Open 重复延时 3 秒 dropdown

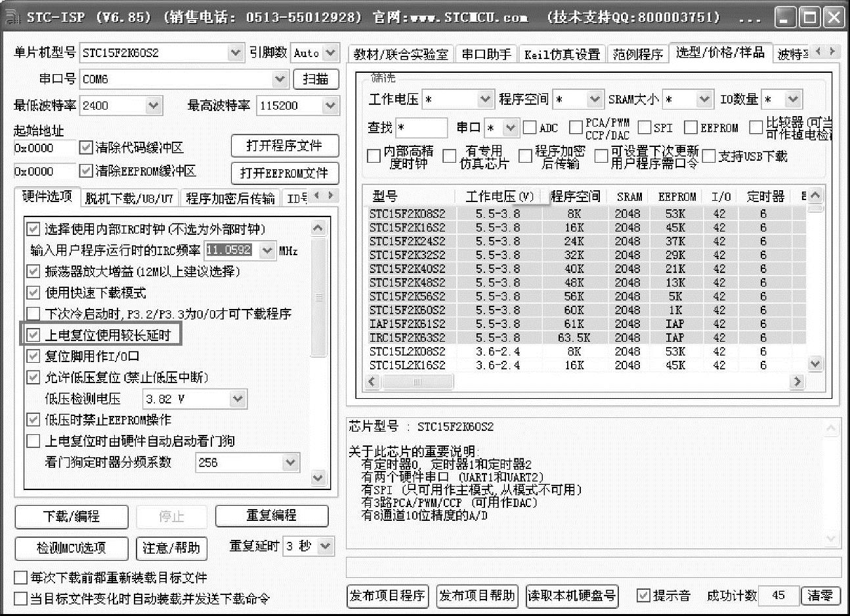[326, 546]
